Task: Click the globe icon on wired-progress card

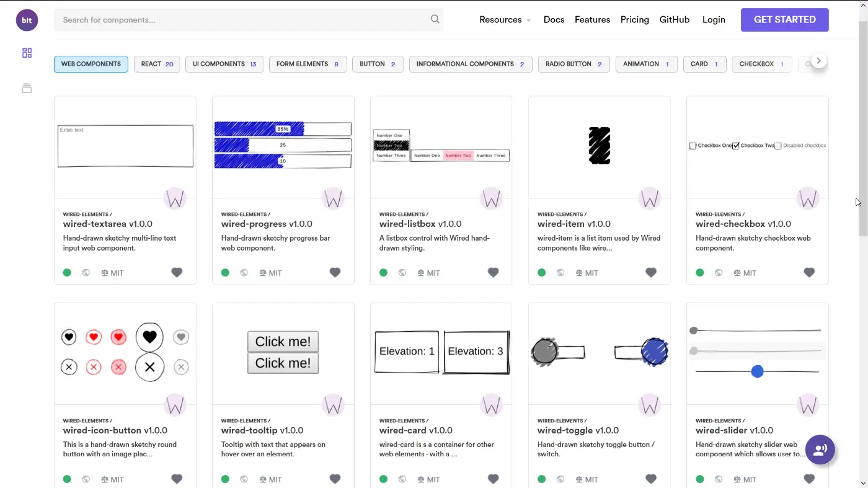Action: [x=244, y=273]
